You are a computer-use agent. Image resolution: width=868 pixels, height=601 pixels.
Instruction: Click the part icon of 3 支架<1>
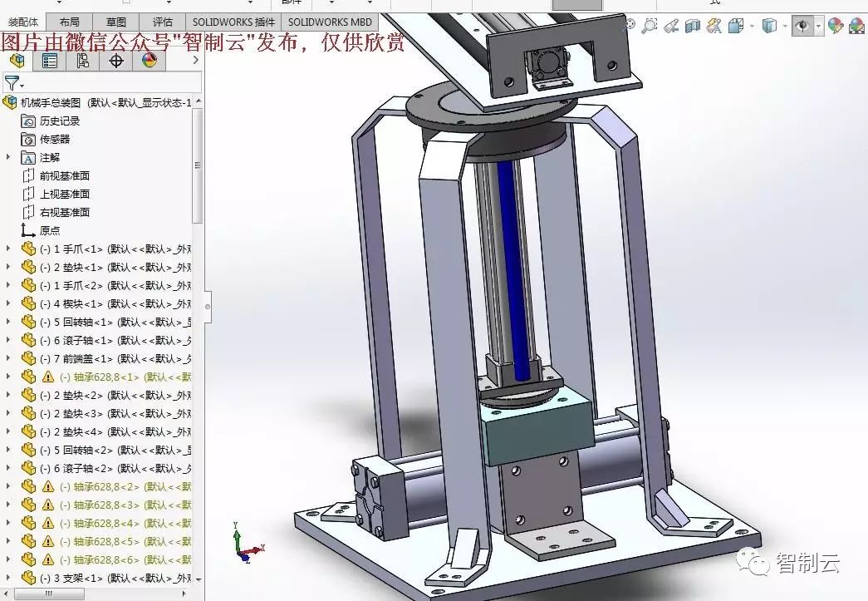[x=28, y=579]
